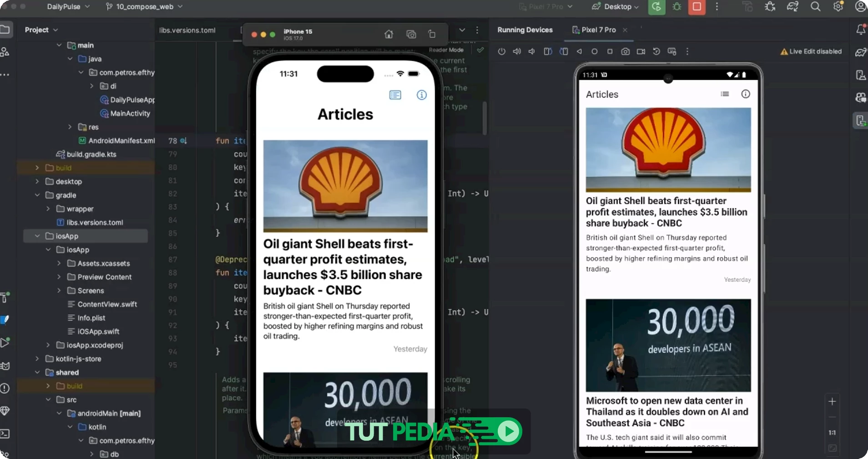
Task: Open the Desktop run configuration dropdown
Action: (616, 7)
